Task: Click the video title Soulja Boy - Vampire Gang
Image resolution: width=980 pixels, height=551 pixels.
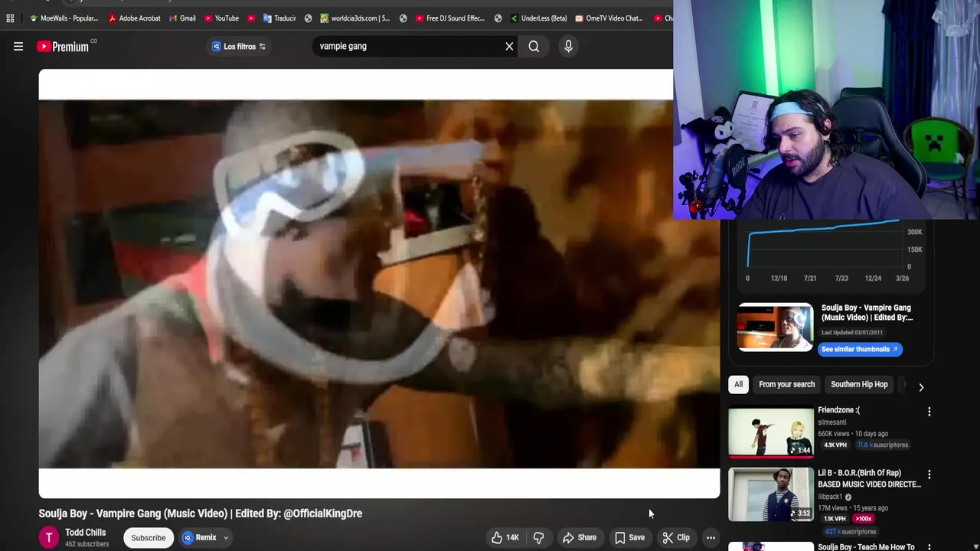Action: (201, 514)
